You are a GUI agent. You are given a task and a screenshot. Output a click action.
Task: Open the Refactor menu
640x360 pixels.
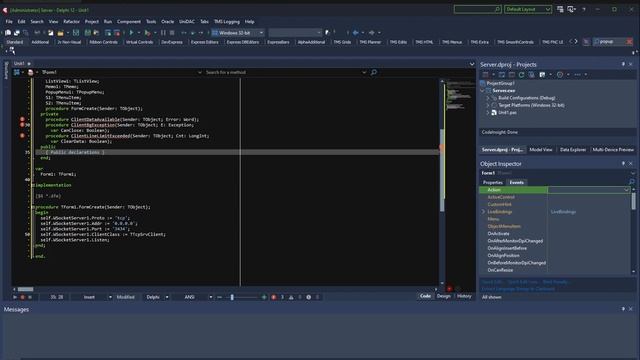point(71,21)
